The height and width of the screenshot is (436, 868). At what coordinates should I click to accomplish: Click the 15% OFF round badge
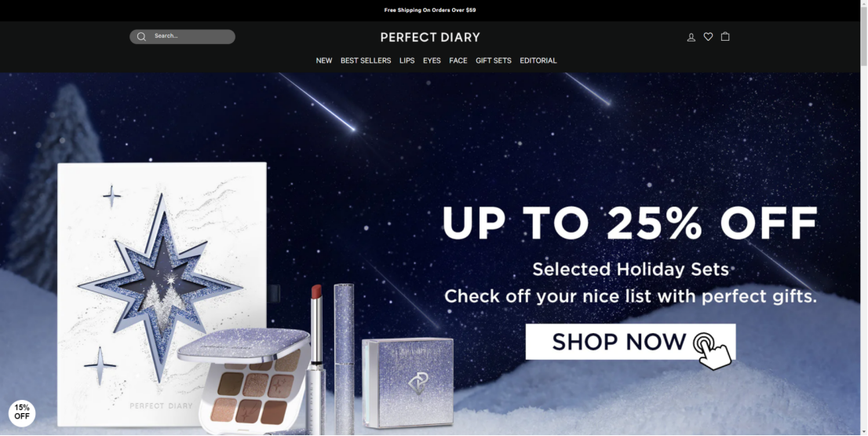pyautogui.click(x=22, y=412)
